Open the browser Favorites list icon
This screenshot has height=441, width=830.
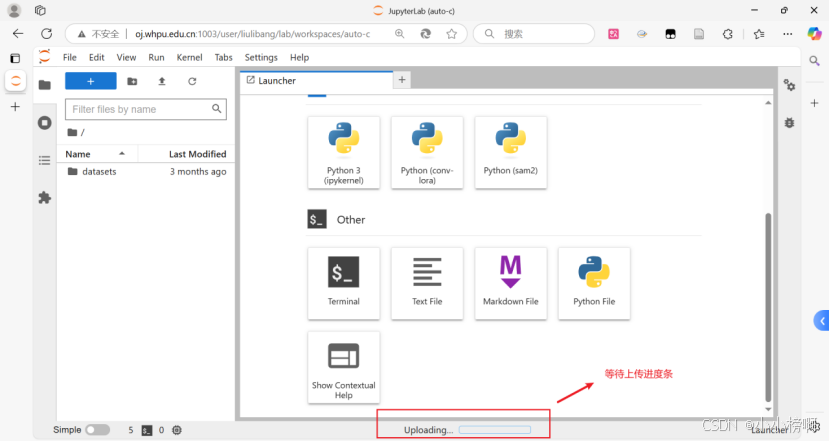pos(759,34)
